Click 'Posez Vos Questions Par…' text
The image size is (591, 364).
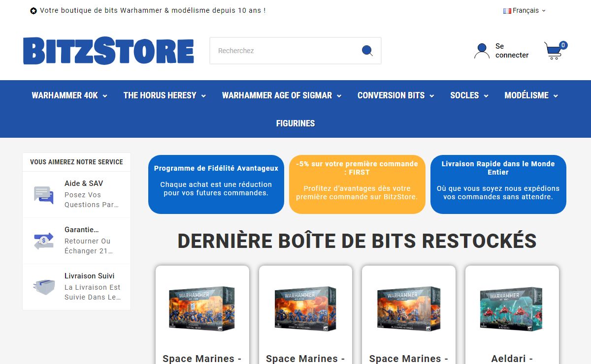pyautogui.click(x=92, y=200)
